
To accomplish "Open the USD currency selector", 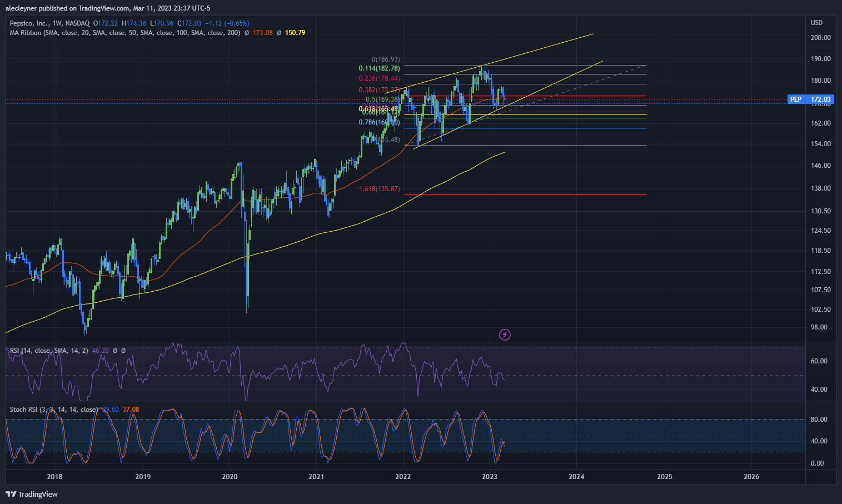I will [x=816, y=23].
